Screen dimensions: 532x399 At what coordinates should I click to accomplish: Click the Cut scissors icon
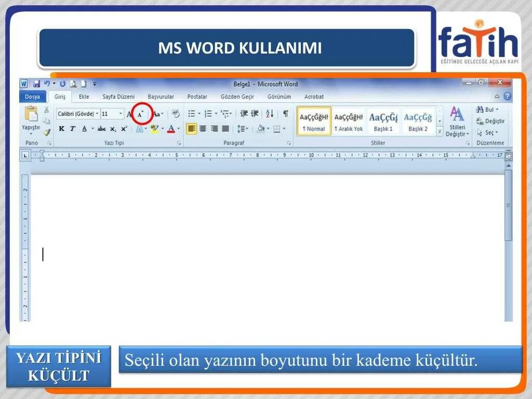click(x=46, y=110)
